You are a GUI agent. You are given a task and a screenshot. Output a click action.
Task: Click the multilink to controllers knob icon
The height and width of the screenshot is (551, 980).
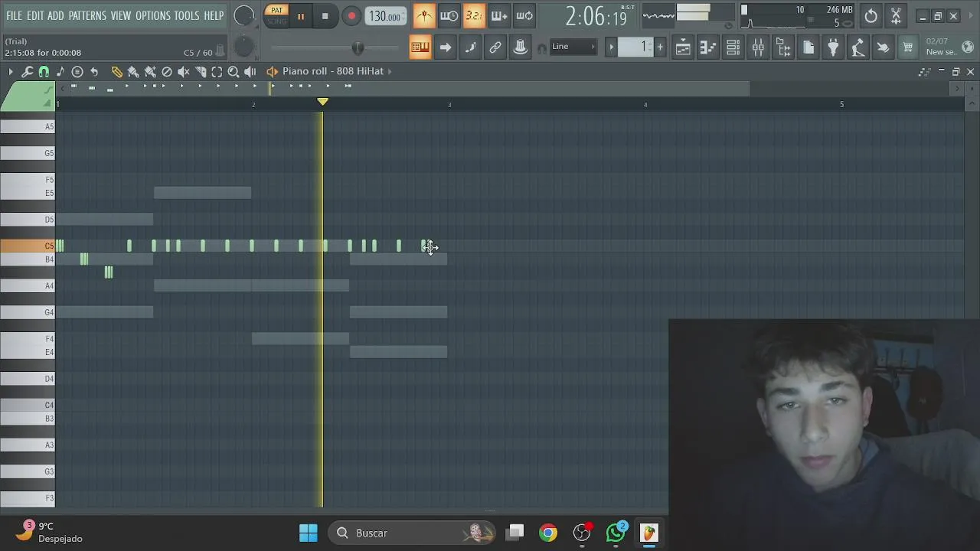(x=521, y=47)
